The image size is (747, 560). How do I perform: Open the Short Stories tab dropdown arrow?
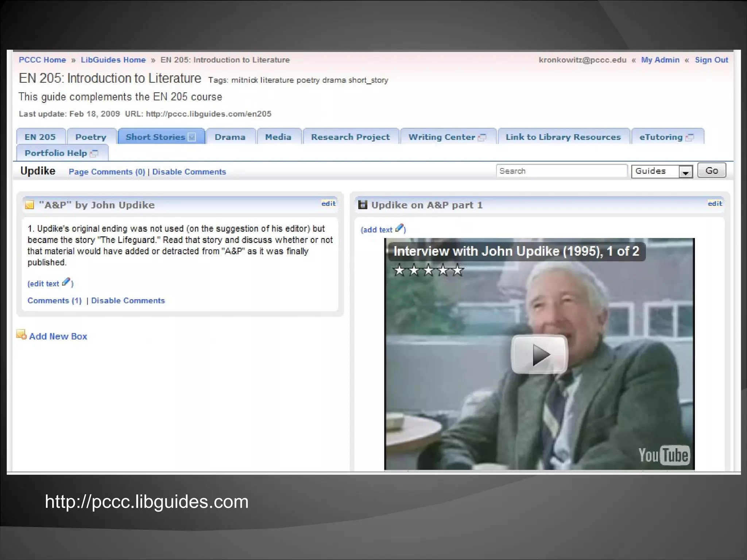tap(192, 137)
